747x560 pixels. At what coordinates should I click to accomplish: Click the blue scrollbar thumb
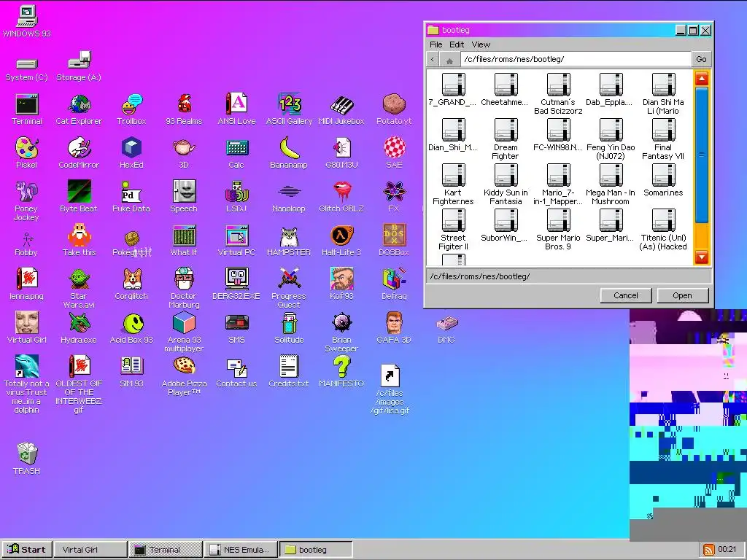tap(702, 155)
